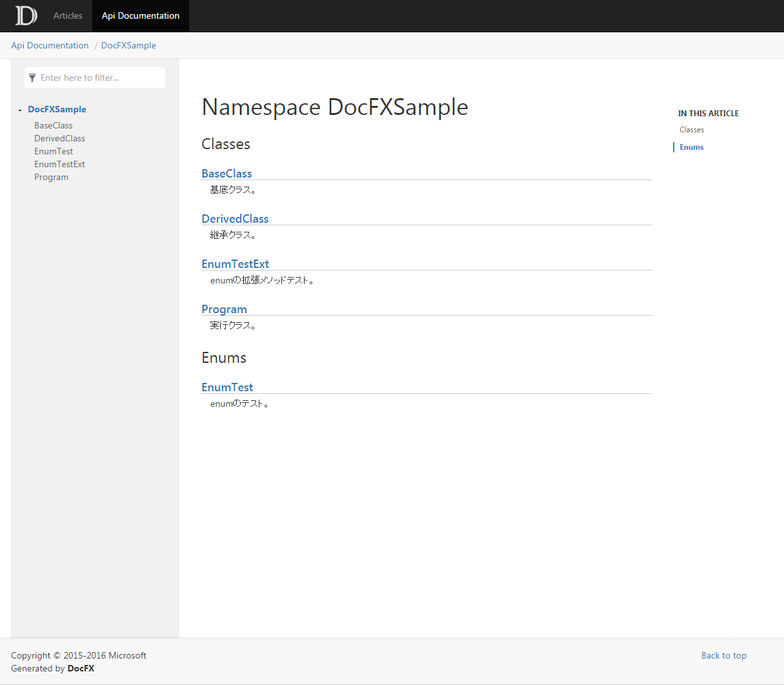
Task: Switch to Api Documentation tab
Action: click(x=141, y=15)
